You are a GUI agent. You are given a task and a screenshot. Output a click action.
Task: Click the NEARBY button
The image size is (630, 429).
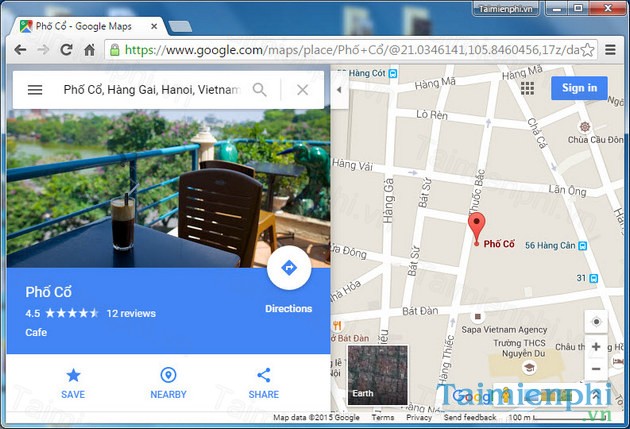click(168, 383)
